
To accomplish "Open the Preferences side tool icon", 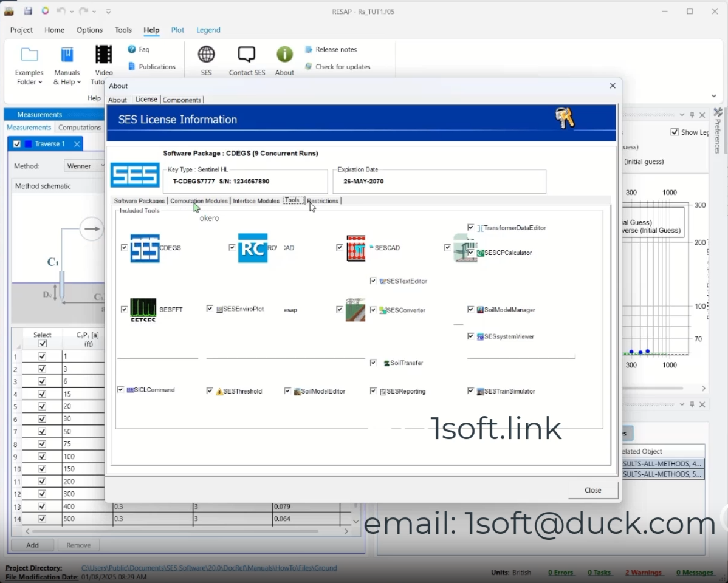I will (718, 112).
